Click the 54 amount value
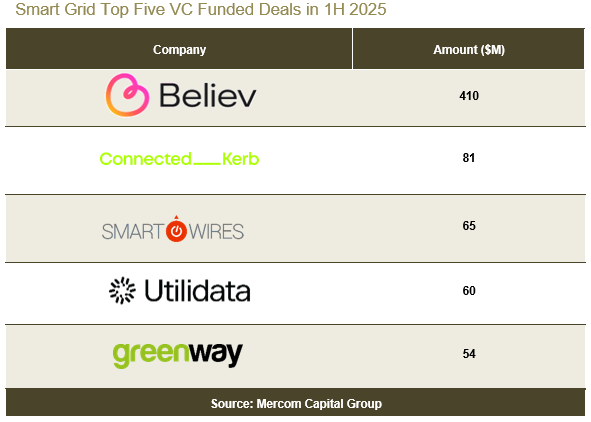Image resolution: width=591 pixels, height=422 pixels. click(469, 353)
